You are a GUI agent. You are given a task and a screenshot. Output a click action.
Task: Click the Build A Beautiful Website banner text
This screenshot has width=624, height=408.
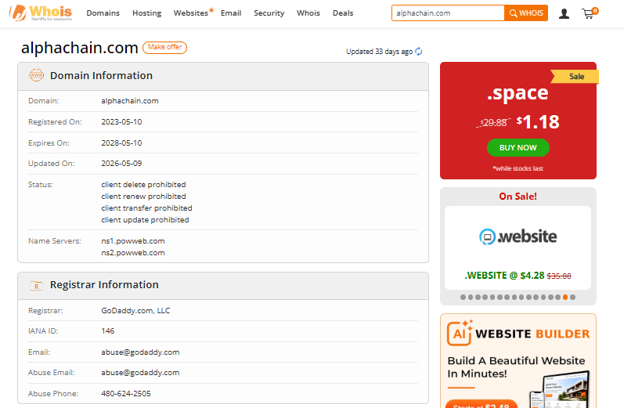516,367
